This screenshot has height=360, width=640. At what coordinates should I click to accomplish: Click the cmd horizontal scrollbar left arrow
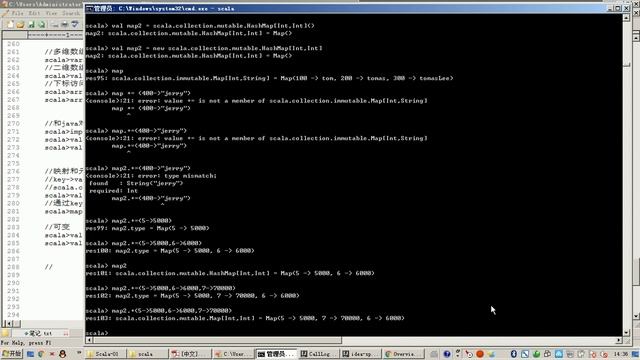coord(89,340)
